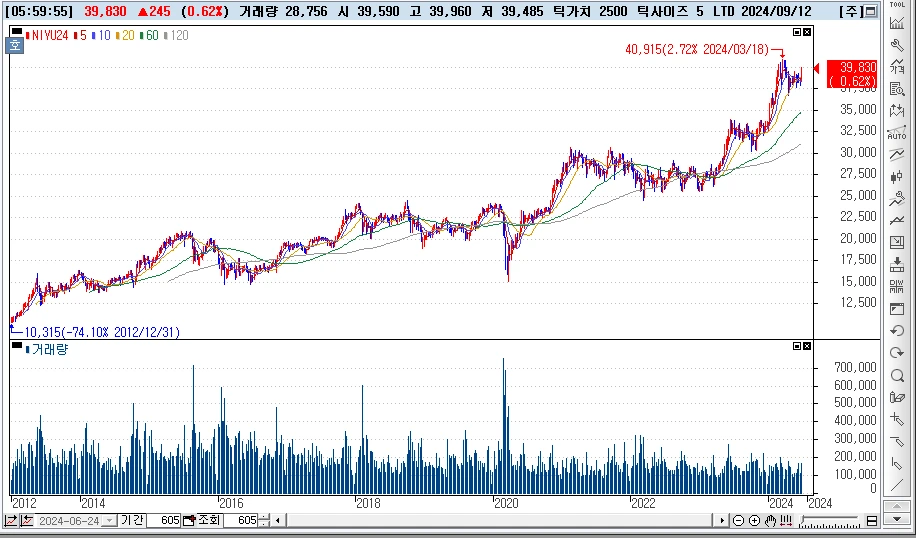
Task: Select the D/W/M period icon
Action: click(x=897, y=286)
